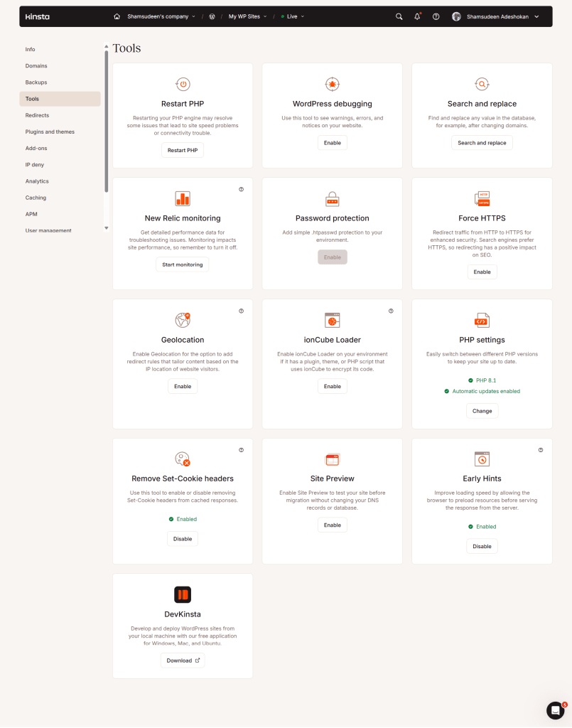The width and height of the screenshot is (572, 728).
Task: Click Enable under Password protection
Action: click(x=332, y=257)
